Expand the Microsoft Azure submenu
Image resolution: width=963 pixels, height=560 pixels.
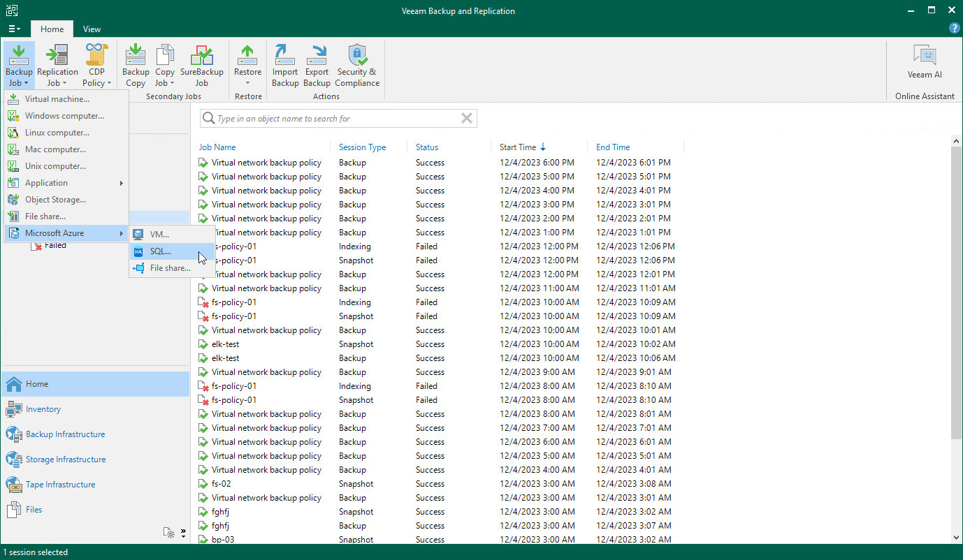pyautogui.click(x=66, y=233)
